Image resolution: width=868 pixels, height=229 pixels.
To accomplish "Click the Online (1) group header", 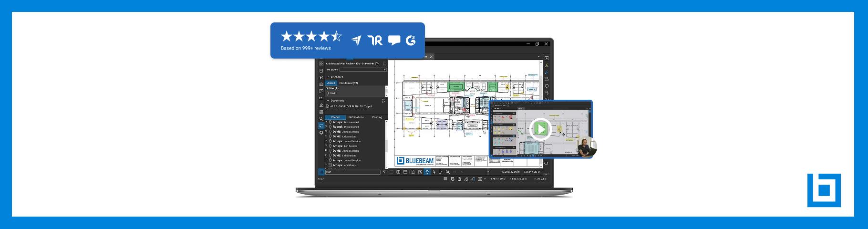I will [332, 88].
